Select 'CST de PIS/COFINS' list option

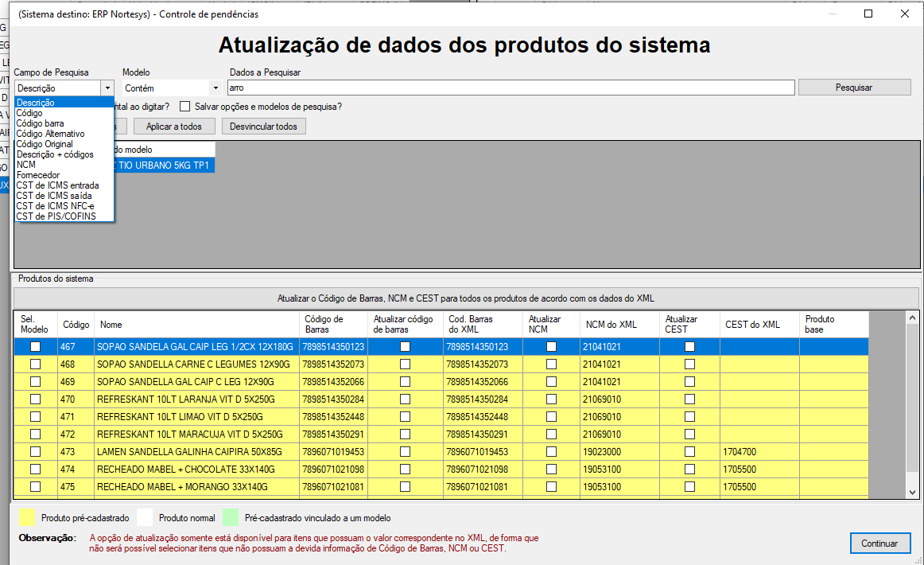coord(56,216)
